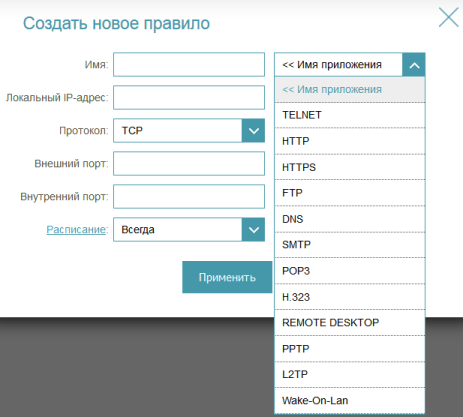This screenshot has width=463, height=417.
Task: Close the new rule dialog with X icon
Action: (x=448, y=18)
